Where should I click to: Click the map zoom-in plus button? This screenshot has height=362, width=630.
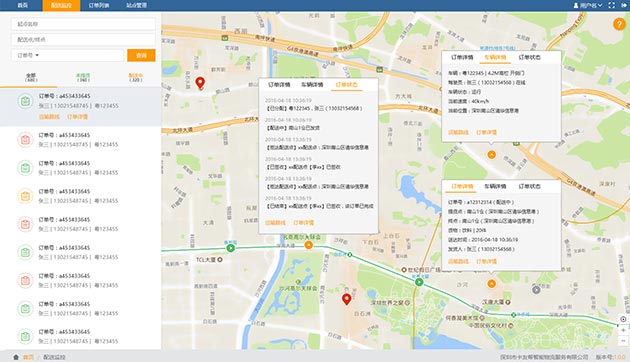tap(623, 330)
